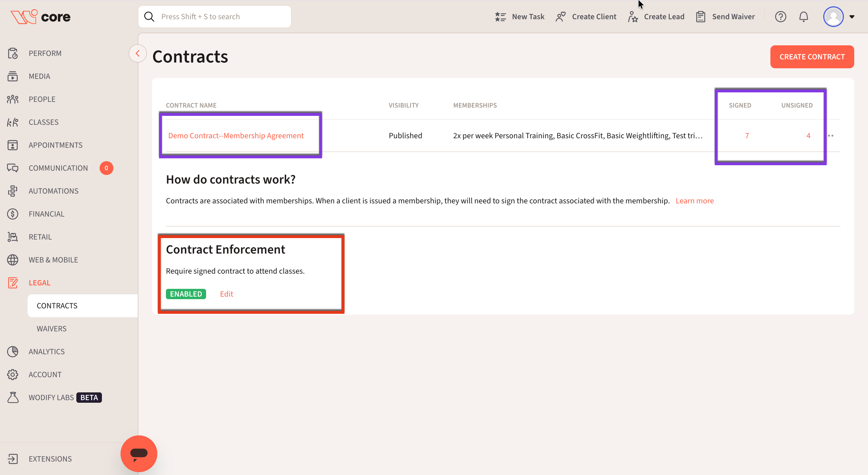
Task: Open Analytics from the sidebar icon
Action: [13, 351]
